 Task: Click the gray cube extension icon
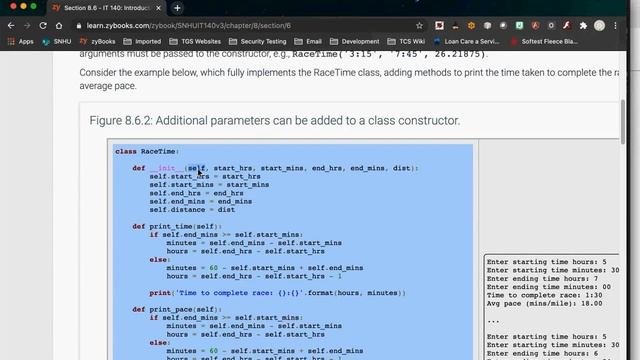(487, 25)
